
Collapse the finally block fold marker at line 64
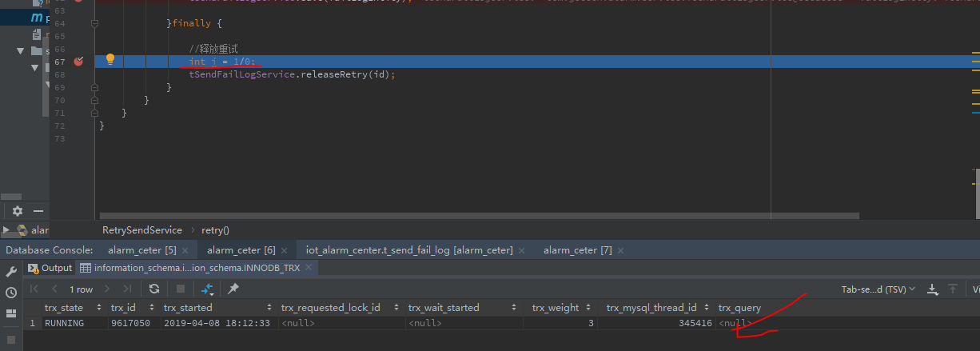coord(94,24)
